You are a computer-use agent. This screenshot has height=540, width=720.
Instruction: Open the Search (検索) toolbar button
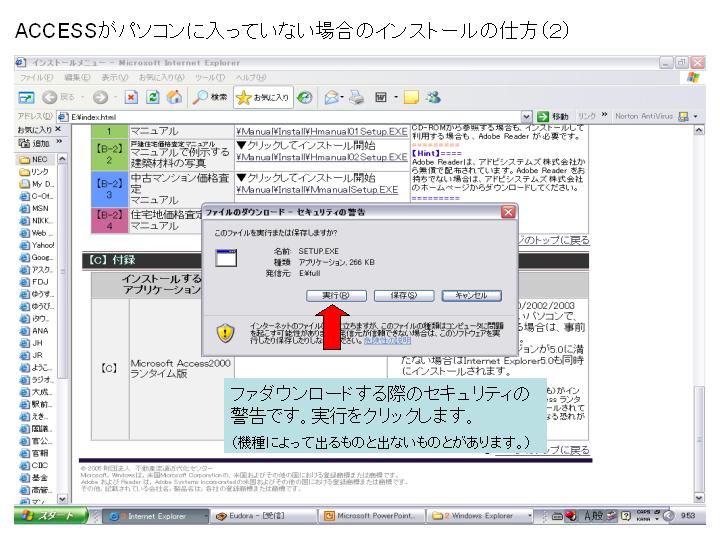[x=210, y=97]
